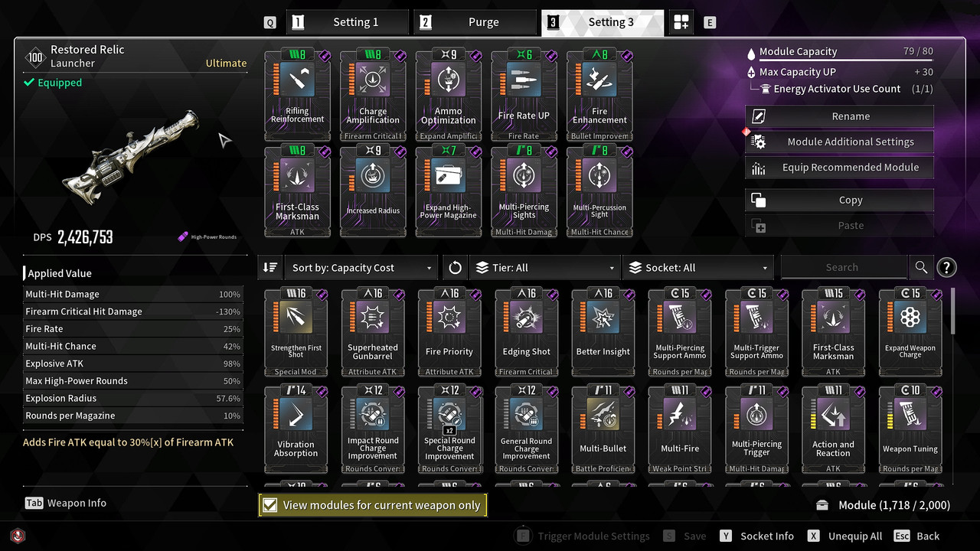The height and width of the screenshot is (551, 980).
Task: Open the Sort by Capacity Cost dropdown
Action: pos(362,267)
